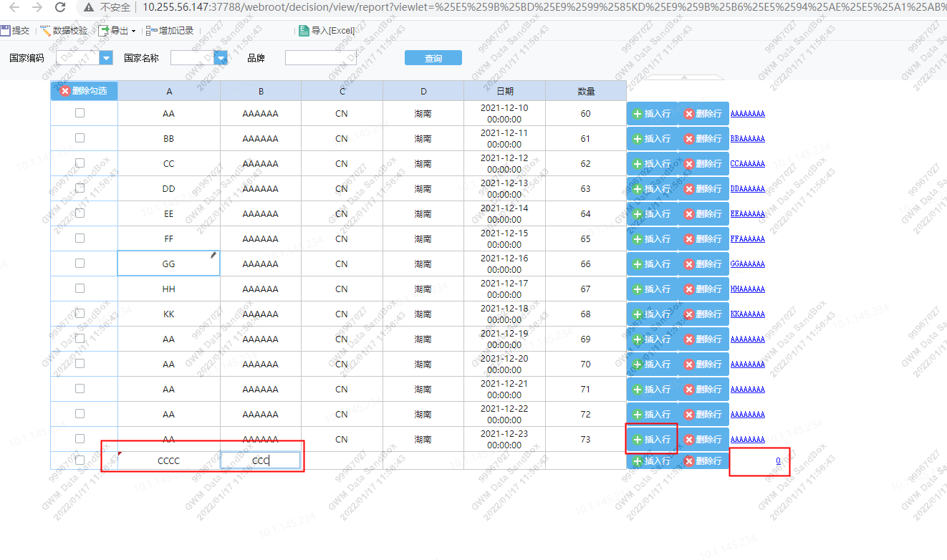Open the export (导出) dropdown arrow
This screenshot has height=560, width=947.
tap(133, 32)
